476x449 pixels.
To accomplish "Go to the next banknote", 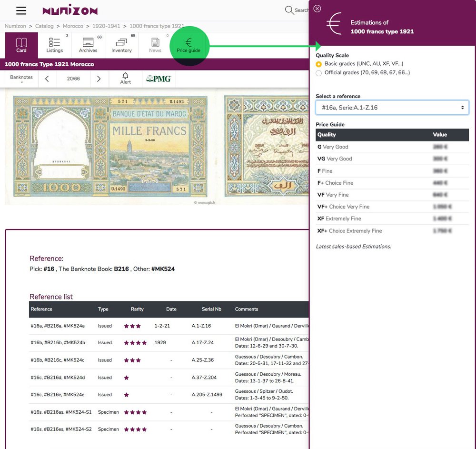I will pos(99,79).
